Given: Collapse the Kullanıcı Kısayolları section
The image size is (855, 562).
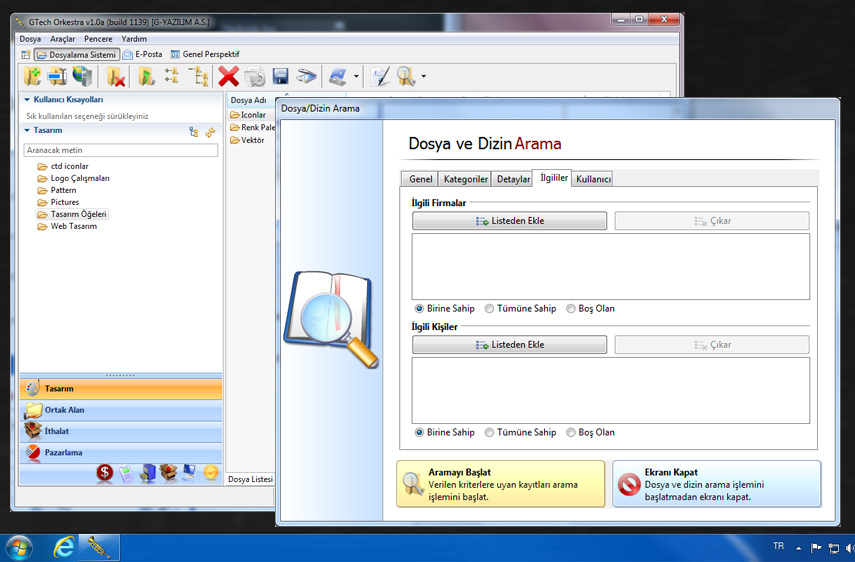Looking at the screenshot, I should click(27, 100).
